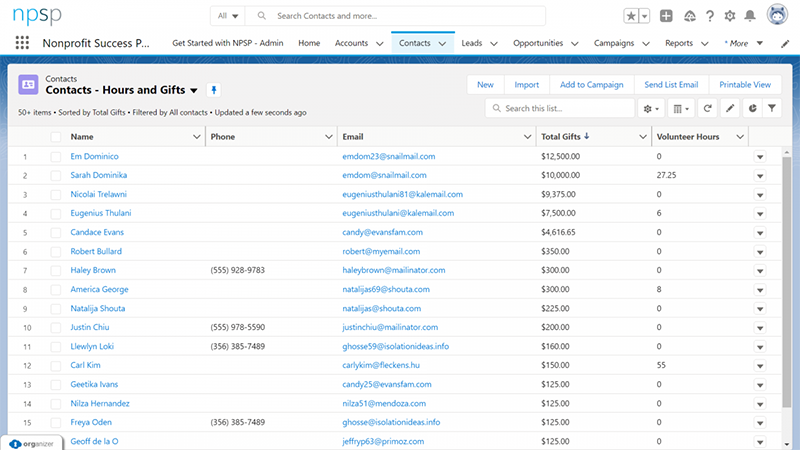This screenshot has height=450, width=800.
Task: Click Send List Email button
Action: click(x=671, y=85)
